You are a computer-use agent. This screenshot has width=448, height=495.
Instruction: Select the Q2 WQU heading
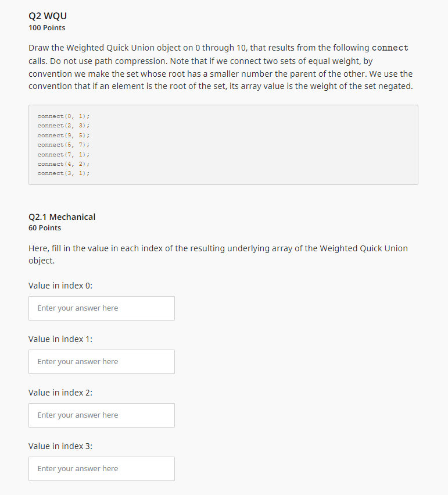[x=47, y=16]
